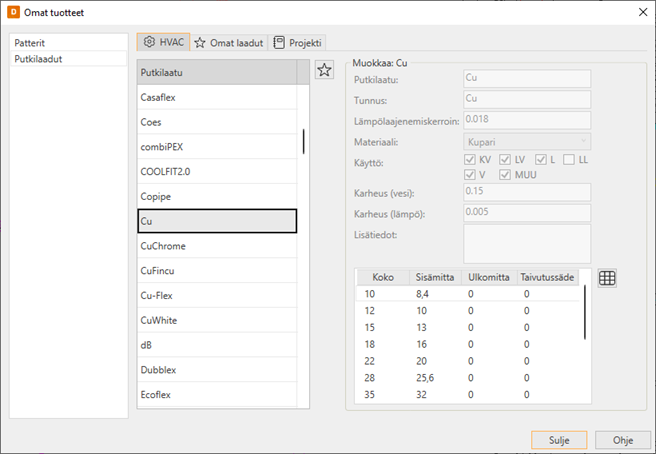This screenshot has height=454, width=656.
Task: Open the Omat laadut tab
Action: point(229,43)
